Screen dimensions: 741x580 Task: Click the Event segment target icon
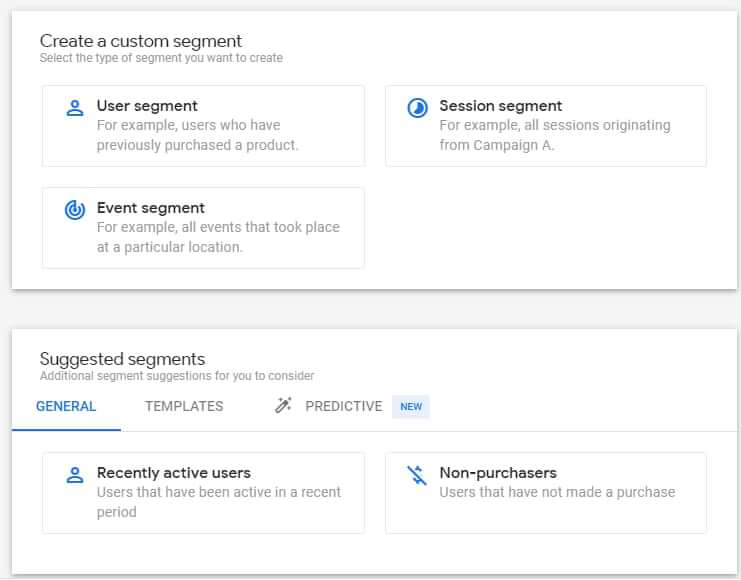point(74,210)
